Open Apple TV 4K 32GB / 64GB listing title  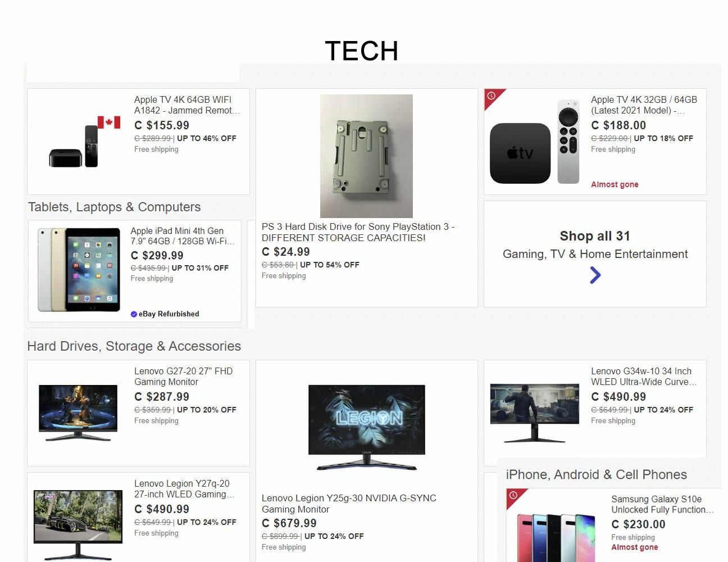[644, 105]
